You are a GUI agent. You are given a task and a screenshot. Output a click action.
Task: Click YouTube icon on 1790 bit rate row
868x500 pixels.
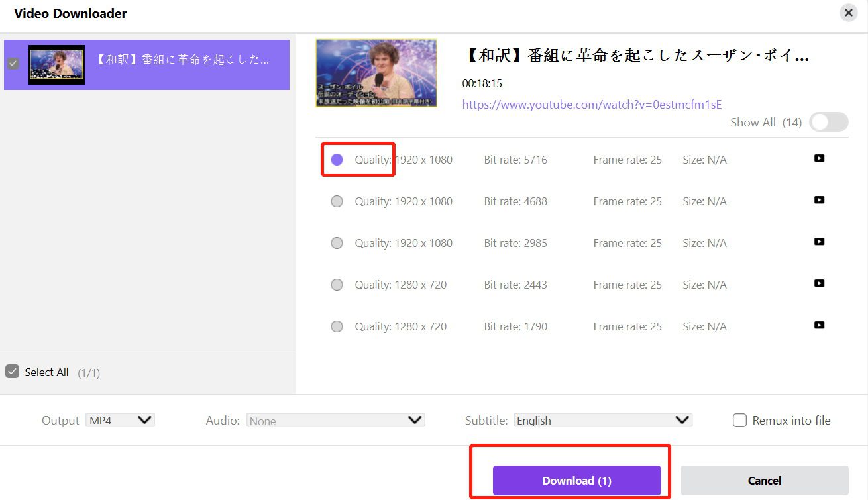[819, 325]
